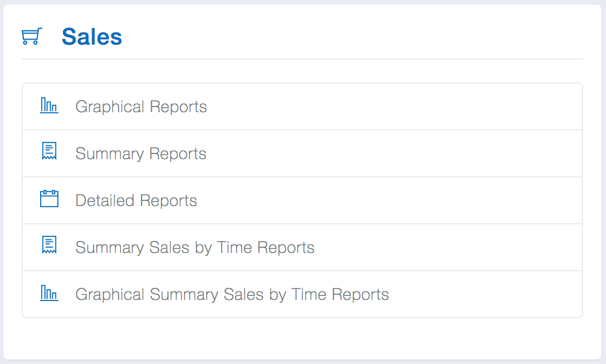Click the receipt icon next to Summary Reports

(x=49, y=152)
